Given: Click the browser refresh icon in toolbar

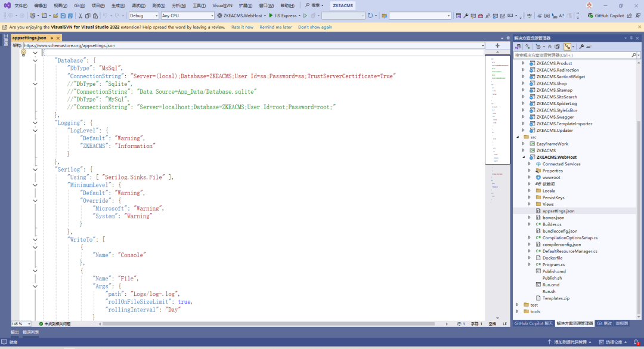Looking at the screenshot, I should [370, 16].
